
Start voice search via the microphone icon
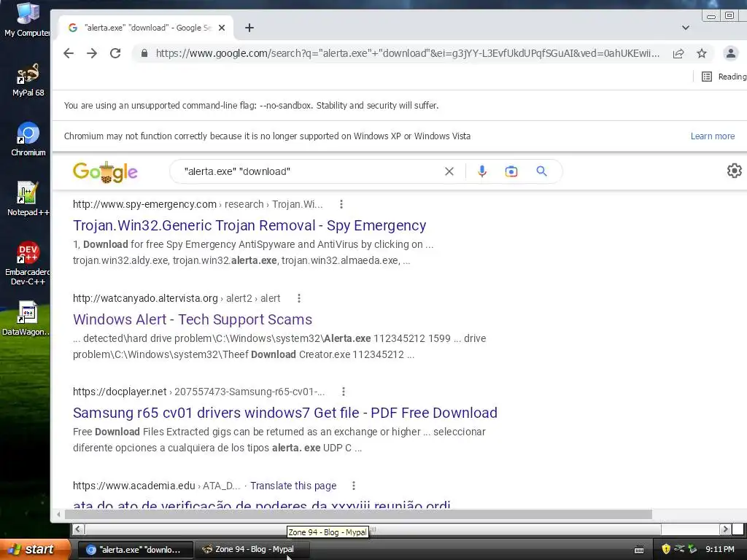tap(482, 171)
